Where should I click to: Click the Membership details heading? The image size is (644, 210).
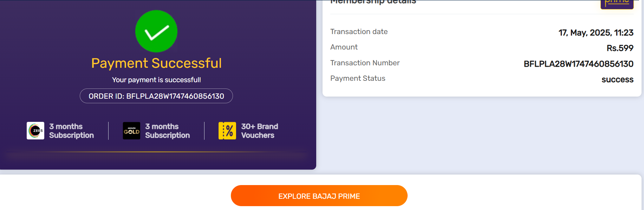(373, 2)
